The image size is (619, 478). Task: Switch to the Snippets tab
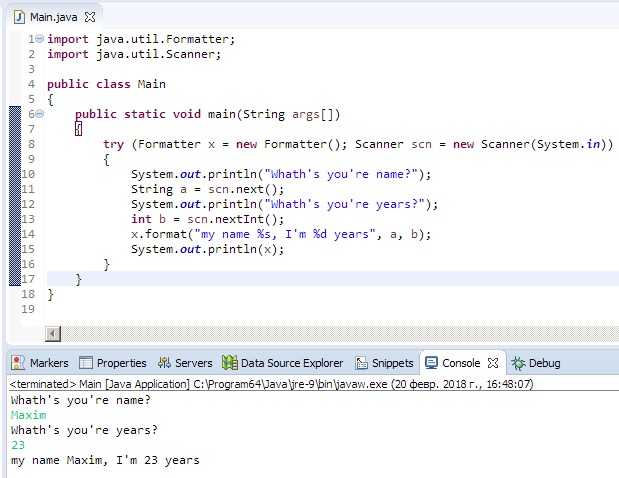point(384,363)
